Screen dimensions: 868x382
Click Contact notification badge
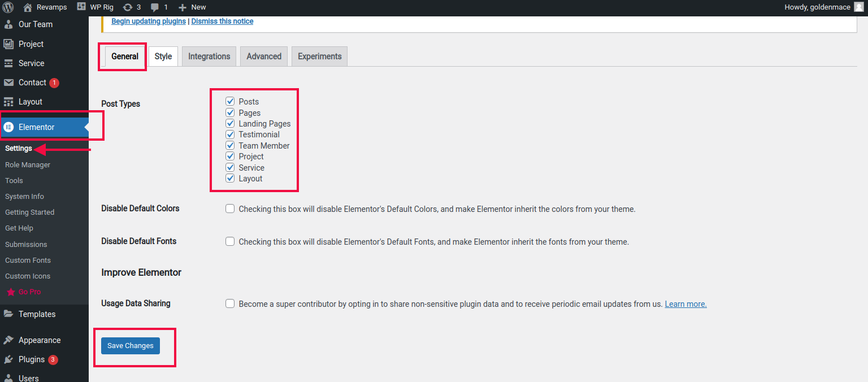(x=54, y=83)
